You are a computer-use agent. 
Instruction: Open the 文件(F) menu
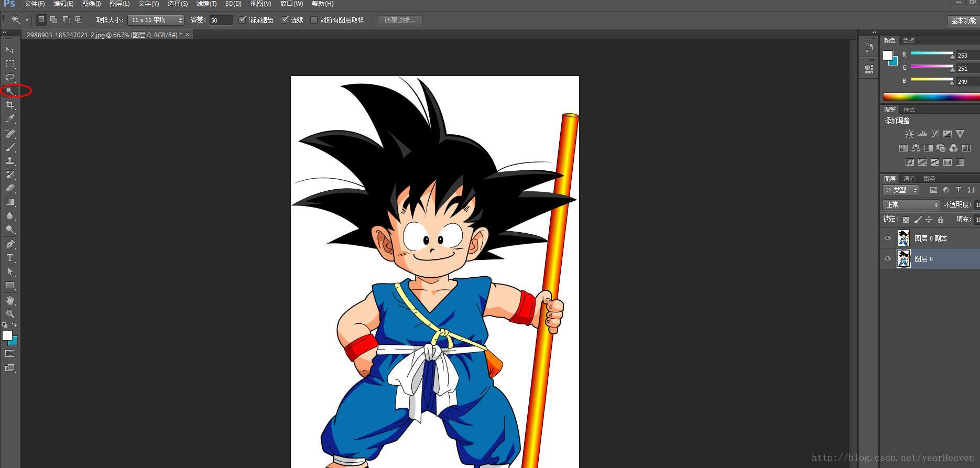35,4
